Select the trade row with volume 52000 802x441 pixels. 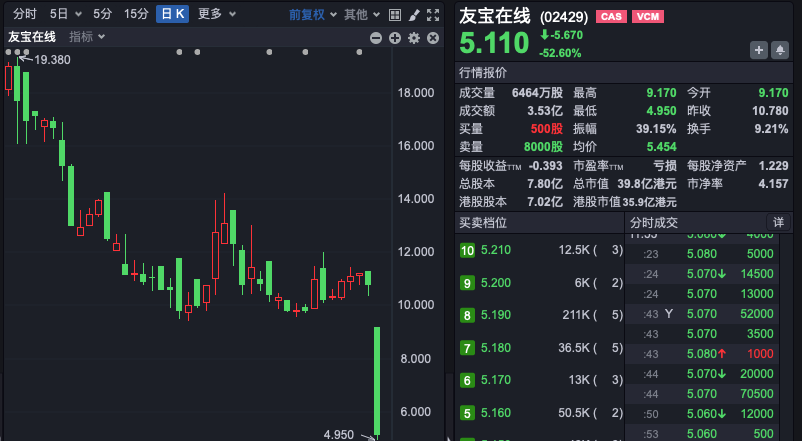click(x=702, y=314)
